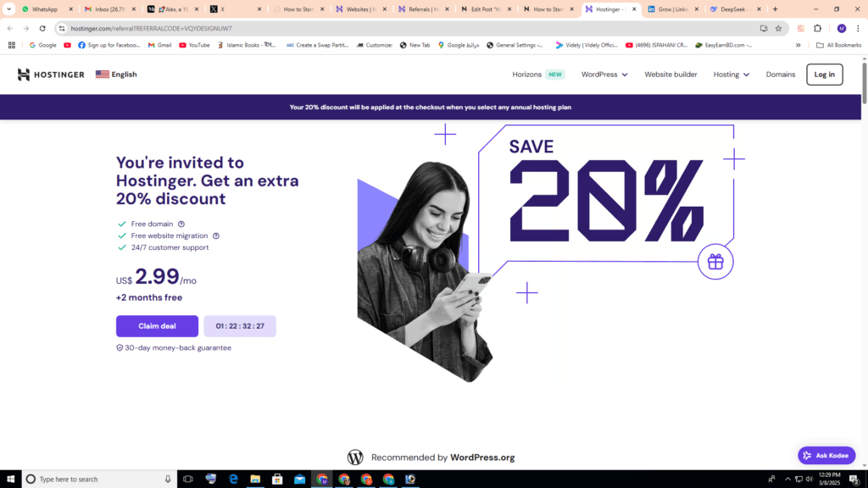
Task: Click the gift box icon on the banner
Action: coord(715,262)
